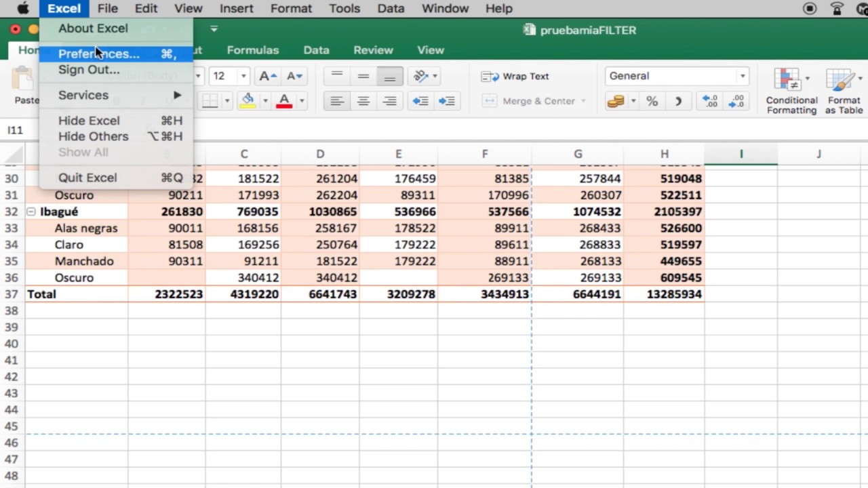868x488 pixels.
Task: Decrease the cell indent
Action: pos(420,101)
